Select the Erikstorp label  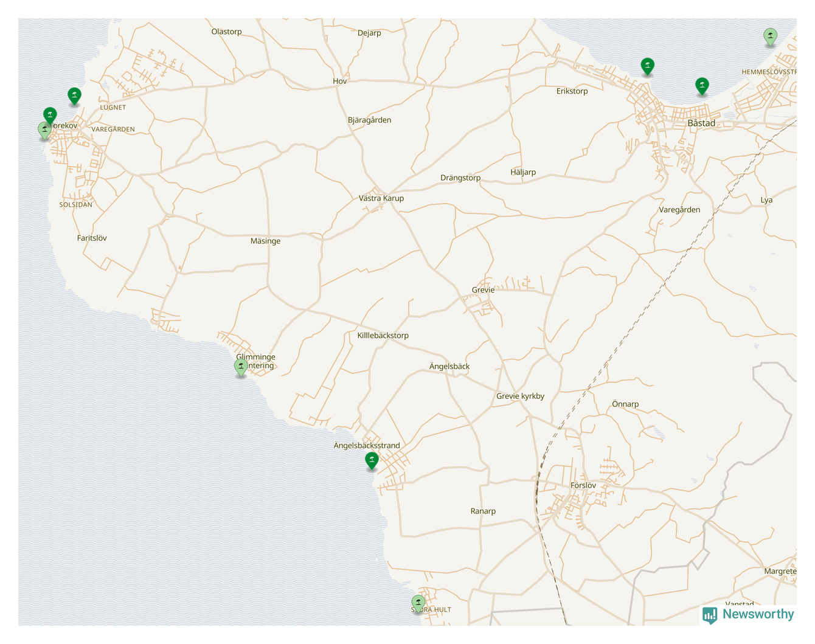tap(572, 91)
